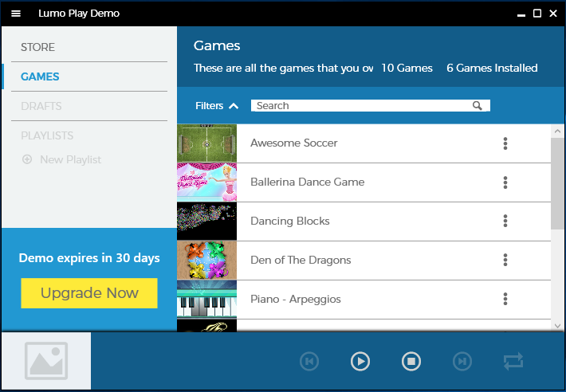The width and height of the screenshot is (566, 392).
Task: Click the Upgrade Now button
Action: point(89,293)
